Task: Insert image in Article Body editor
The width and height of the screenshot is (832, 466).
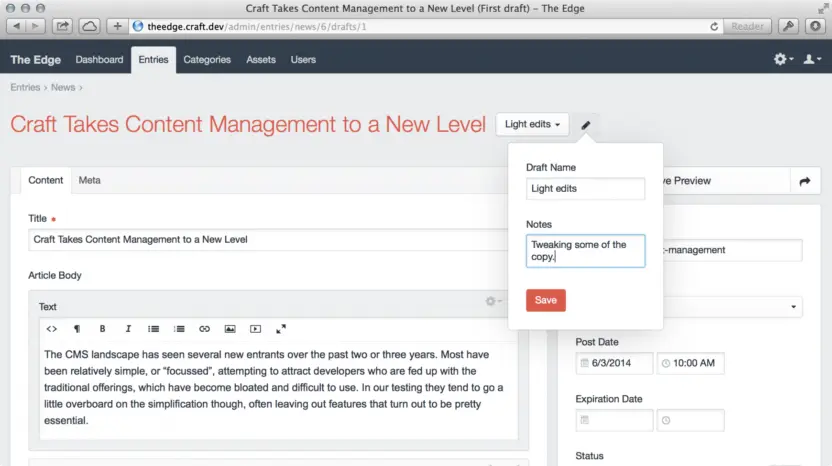Action: (x=230, y=329)
